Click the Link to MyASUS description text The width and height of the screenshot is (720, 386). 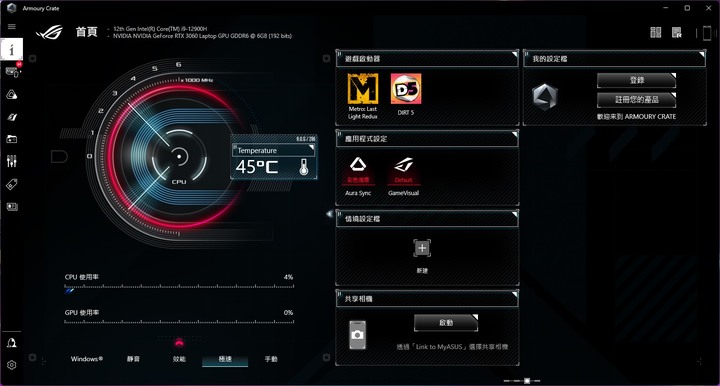(x=452, y=347)
